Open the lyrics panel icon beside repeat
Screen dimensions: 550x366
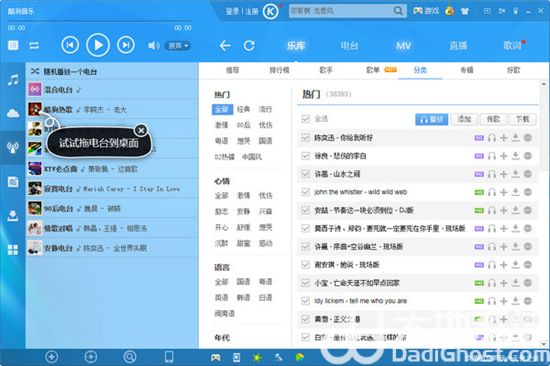point(13,45)
